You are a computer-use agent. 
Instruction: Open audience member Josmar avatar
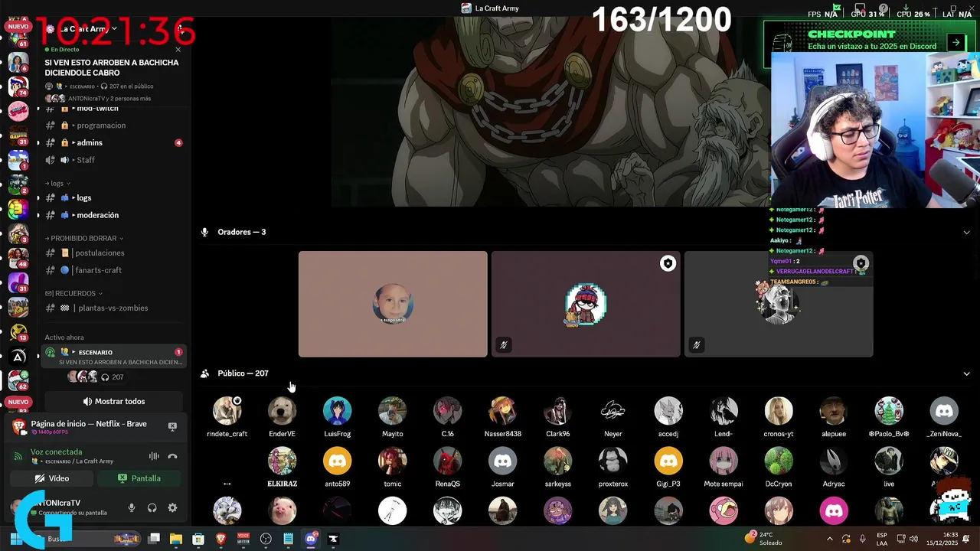pyautogui.click(x=502, y=461)
